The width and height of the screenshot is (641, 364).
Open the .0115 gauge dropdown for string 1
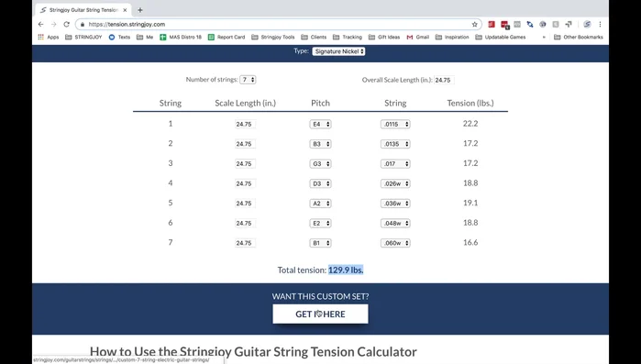tap(395, 124)
